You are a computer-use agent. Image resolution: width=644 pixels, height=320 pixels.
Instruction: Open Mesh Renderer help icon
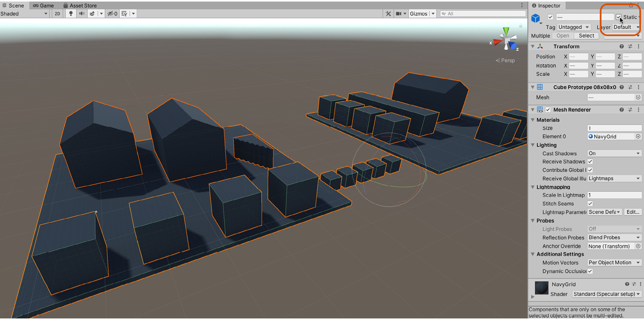pyautogui.click(x=621, y=110)
